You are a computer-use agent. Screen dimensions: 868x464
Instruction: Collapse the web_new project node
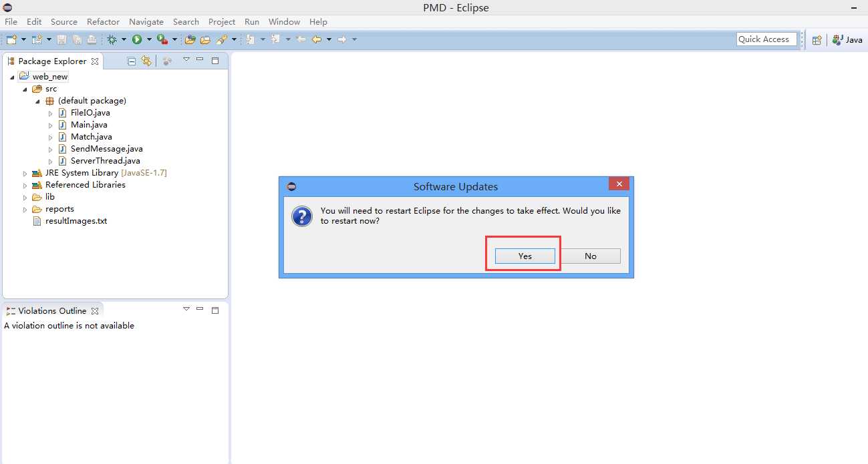tap(12, 77)
